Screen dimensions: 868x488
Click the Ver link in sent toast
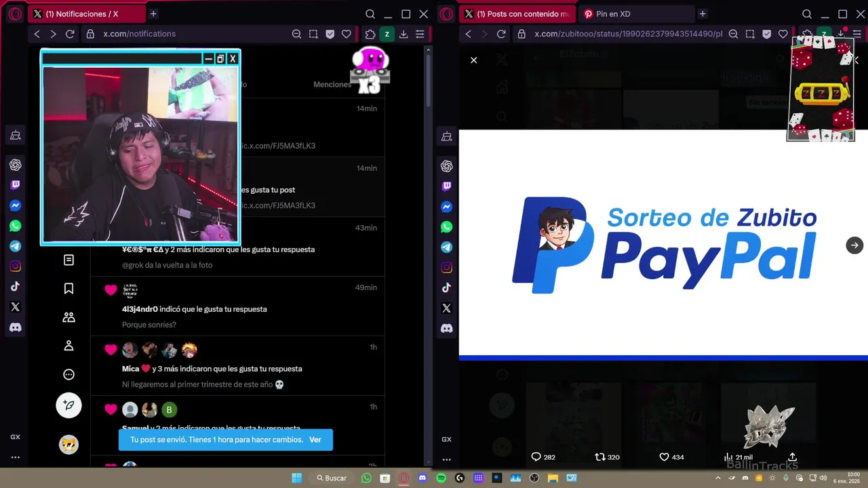(x=315, y=440)
